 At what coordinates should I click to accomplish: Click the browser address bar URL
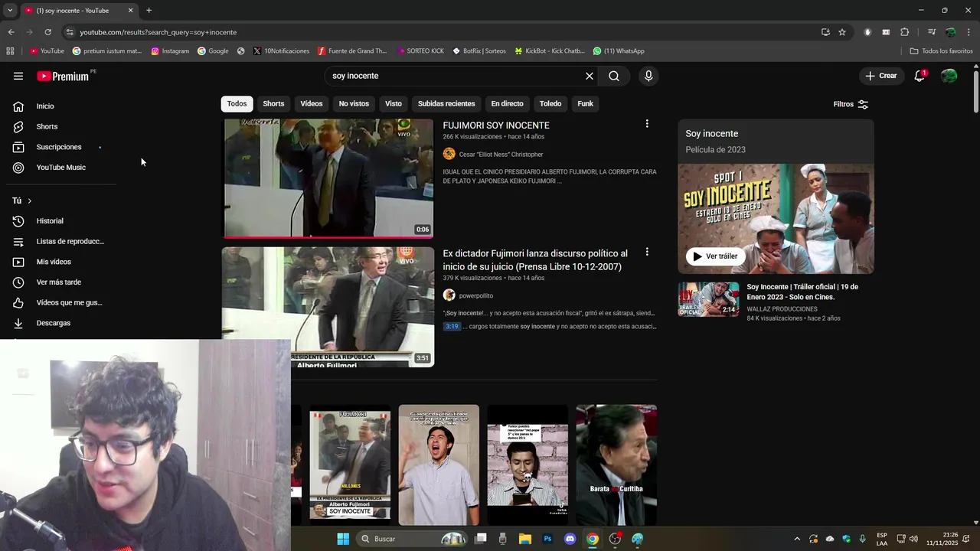click(x=158, y=32)
